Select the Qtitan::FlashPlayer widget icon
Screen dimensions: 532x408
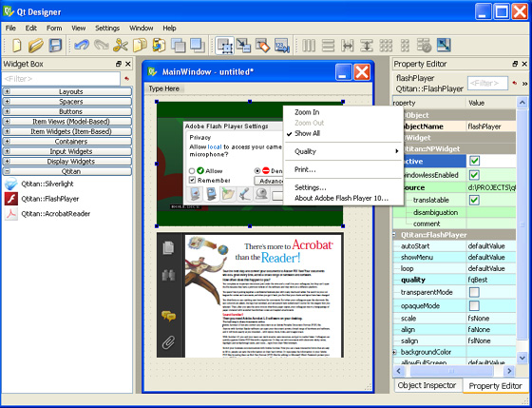tap(10, 199)
